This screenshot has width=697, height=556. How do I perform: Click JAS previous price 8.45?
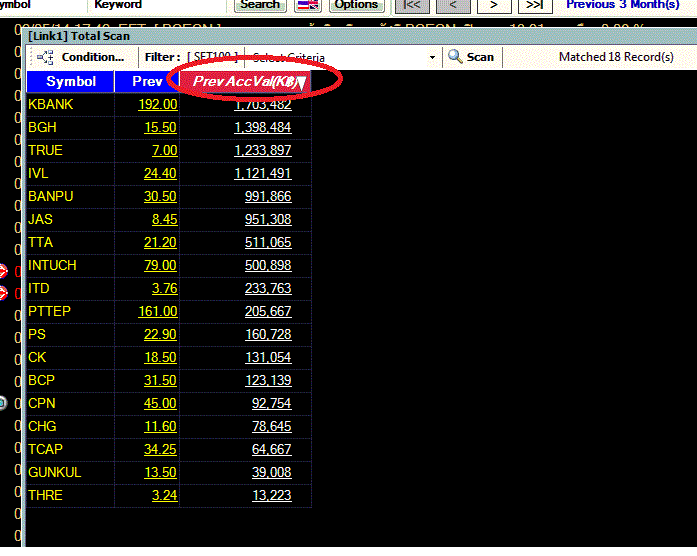coord(164,220)
